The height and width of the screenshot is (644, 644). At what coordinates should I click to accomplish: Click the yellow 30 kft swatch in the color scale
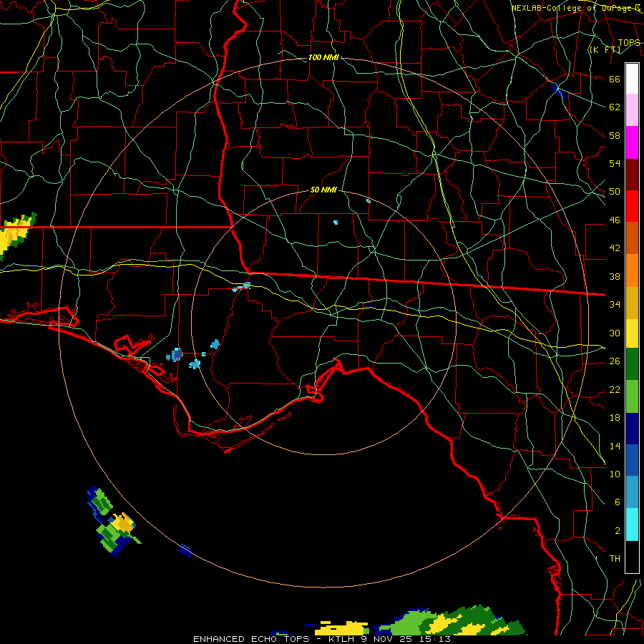632,333
